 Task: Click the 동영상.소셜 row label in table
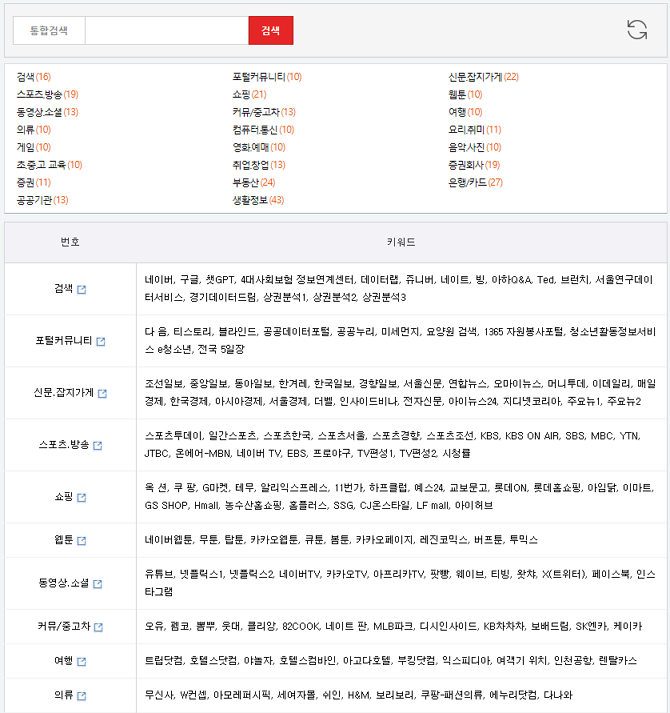(64, 583)
